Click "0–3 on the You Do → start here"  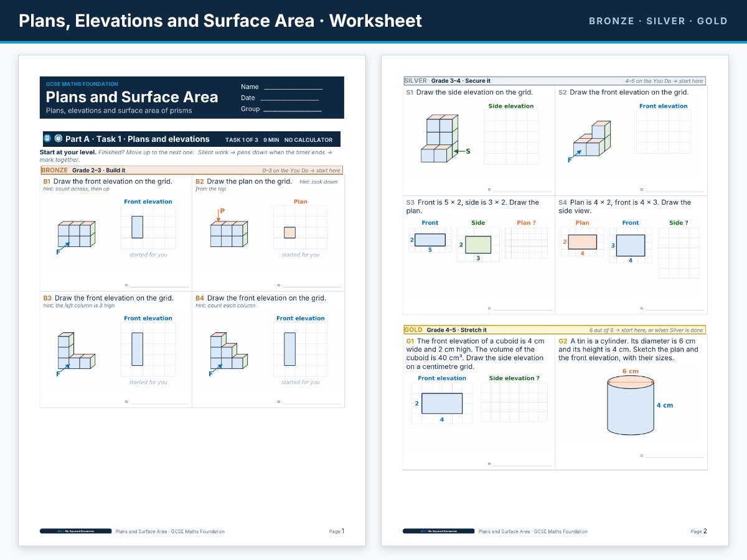pos(301,170)
